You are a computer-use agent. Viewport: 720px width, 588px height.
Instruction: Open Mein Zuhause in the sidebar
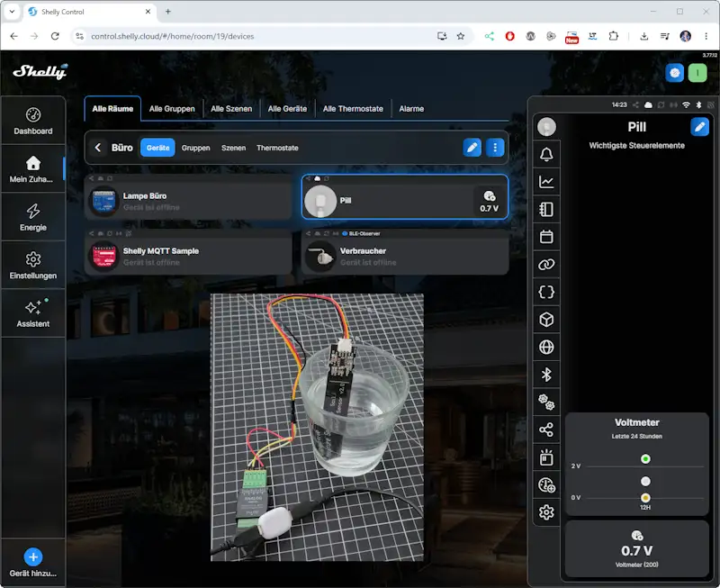pos(33,169)
